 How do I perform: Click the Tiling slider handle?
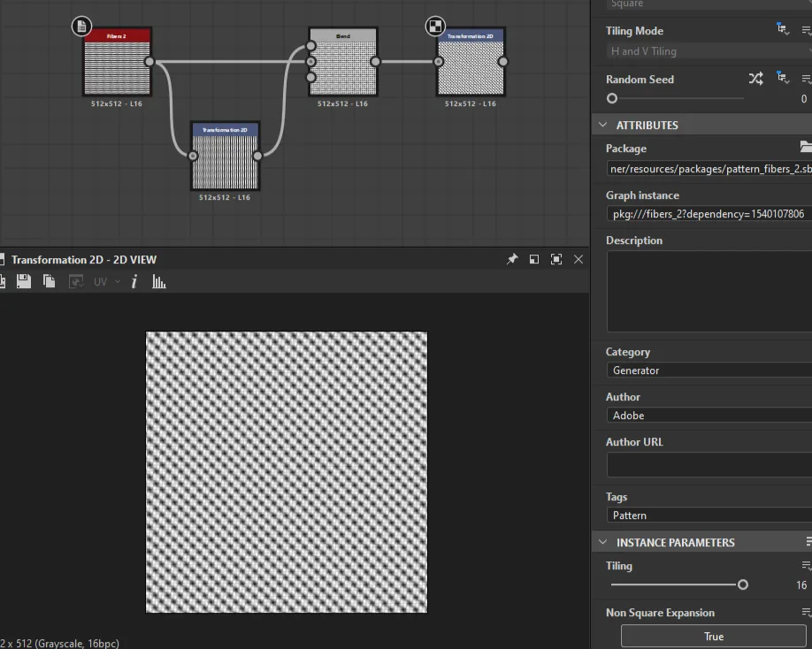click(743, 584)
